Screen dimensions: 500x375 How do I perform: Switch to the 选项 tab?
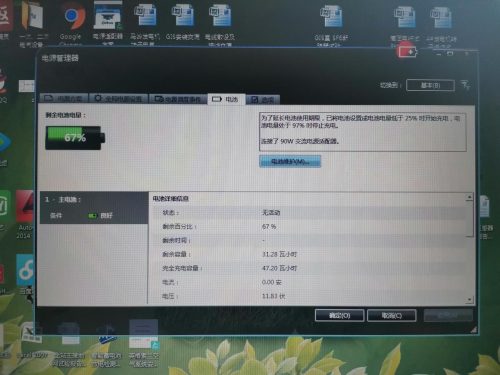(263, 99)
